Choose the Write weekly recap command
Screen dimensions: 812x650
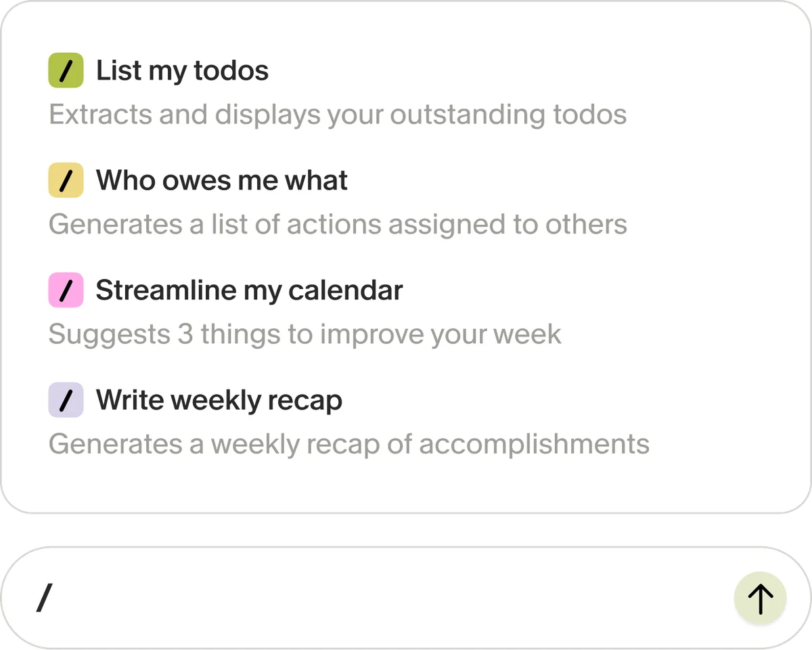(x=219, y=399)
